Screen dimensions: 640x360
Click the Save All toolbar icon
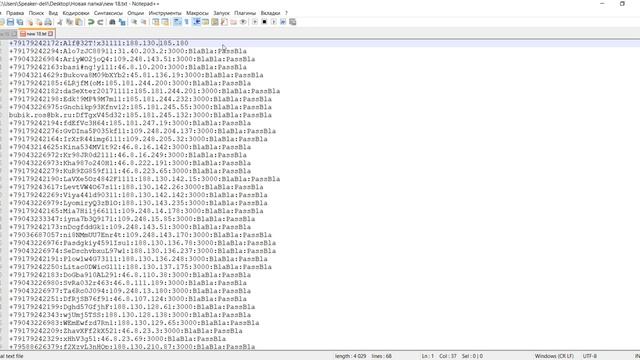pos(20,22)
